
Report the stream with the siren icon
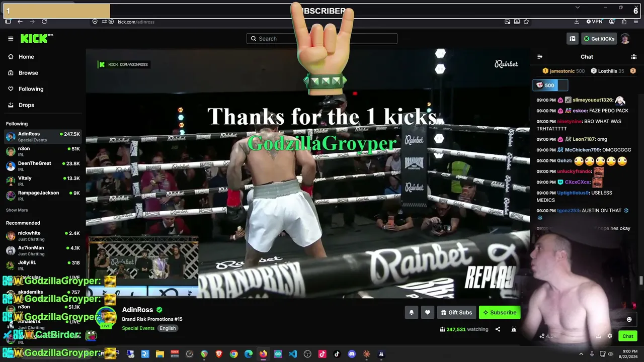tap(514, 329)
